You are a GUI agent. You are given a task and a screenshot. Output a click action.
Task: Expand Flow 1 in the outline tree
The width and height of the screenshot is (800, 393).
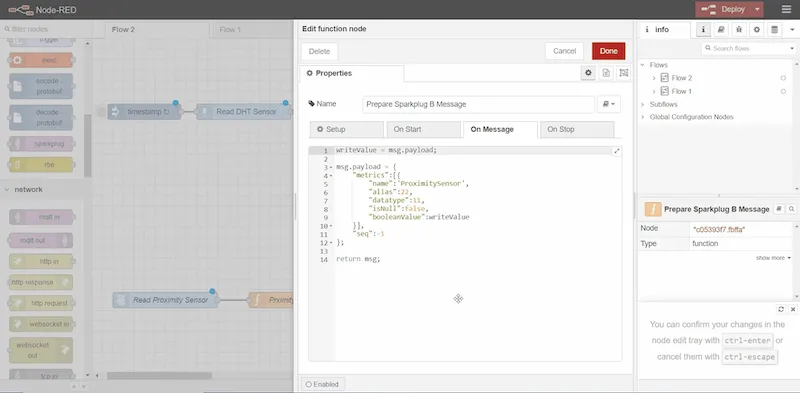point(654,91)
